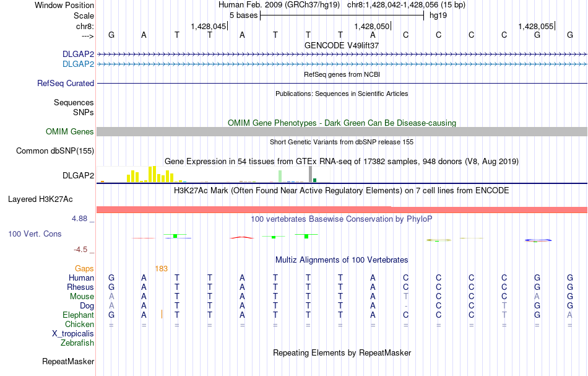Select the Elephant species label
The height and width of the screenshot is (376, 588).
click(78, 315)
